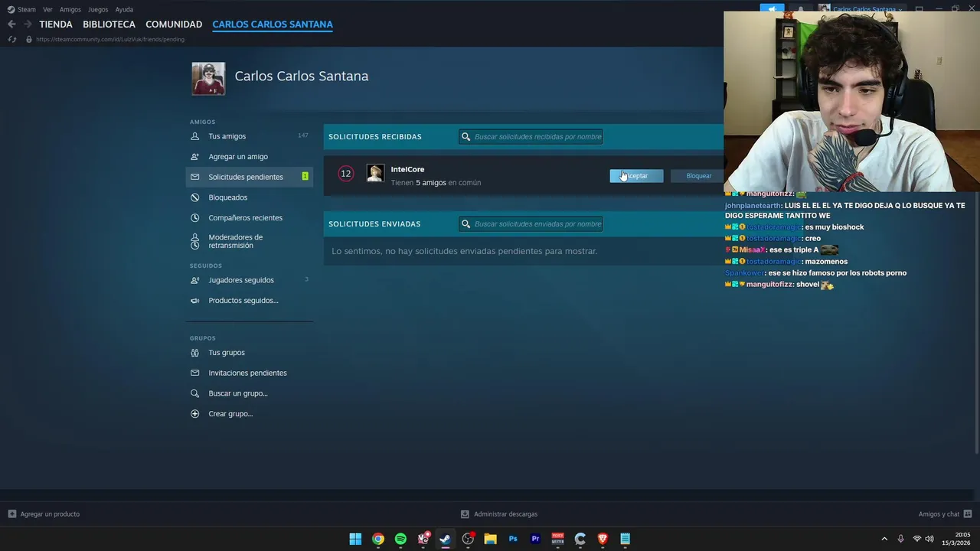Open Premiere Pro from the taskbar
This screenshot has width=980, height=551.
click(x=535, y=539)
